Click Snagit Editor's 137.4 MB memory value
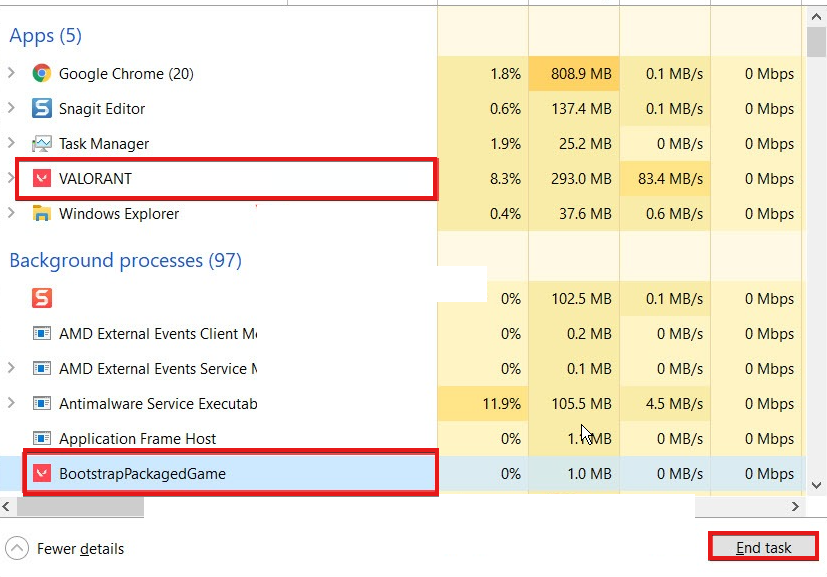This screenshot has height=577, width=827. click(581, 109)
